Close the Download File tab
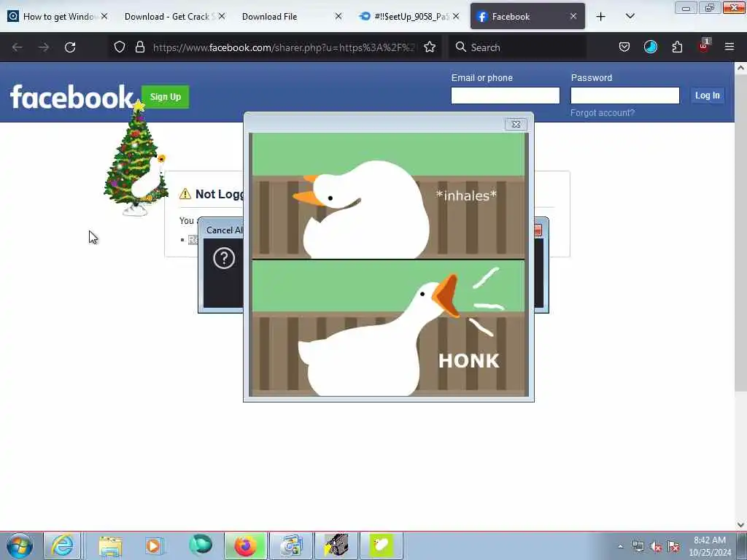This screenshot has width=747, height=560. pyautogui.click(x=338, y=16)
